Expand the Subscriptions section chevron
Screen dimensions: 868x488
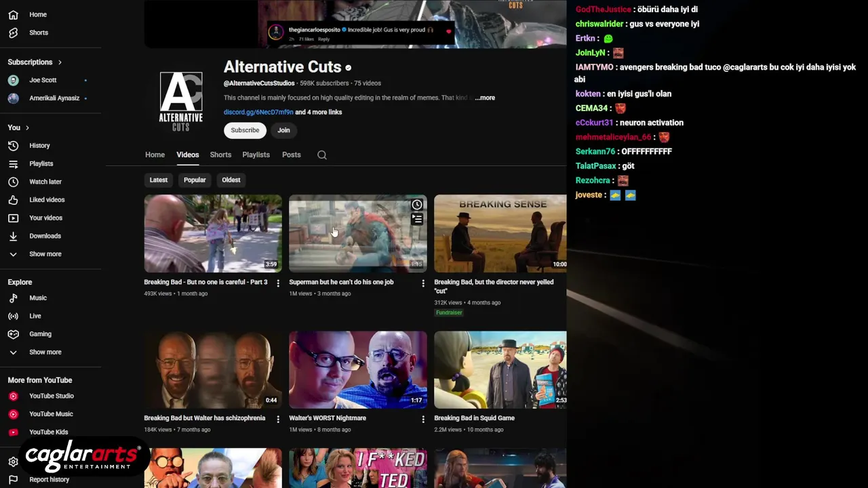[x=60, y=62]
